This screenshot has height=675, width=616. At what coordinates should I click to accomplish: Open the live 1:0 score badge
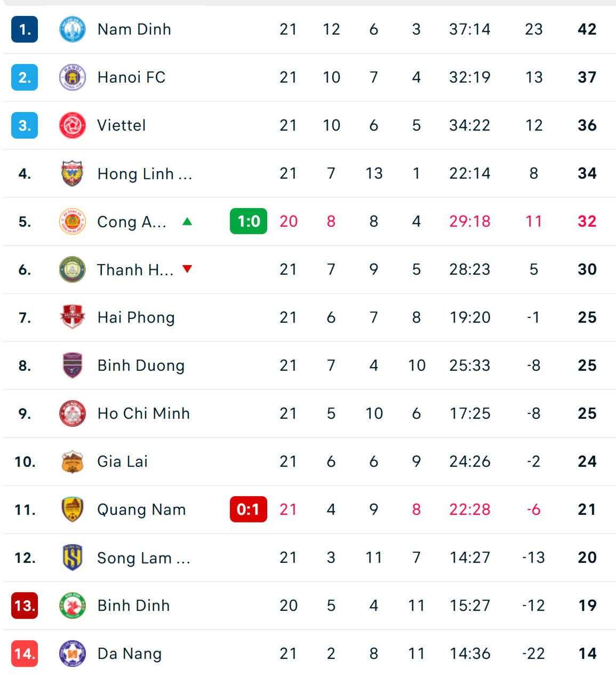(x=248, y=221)
